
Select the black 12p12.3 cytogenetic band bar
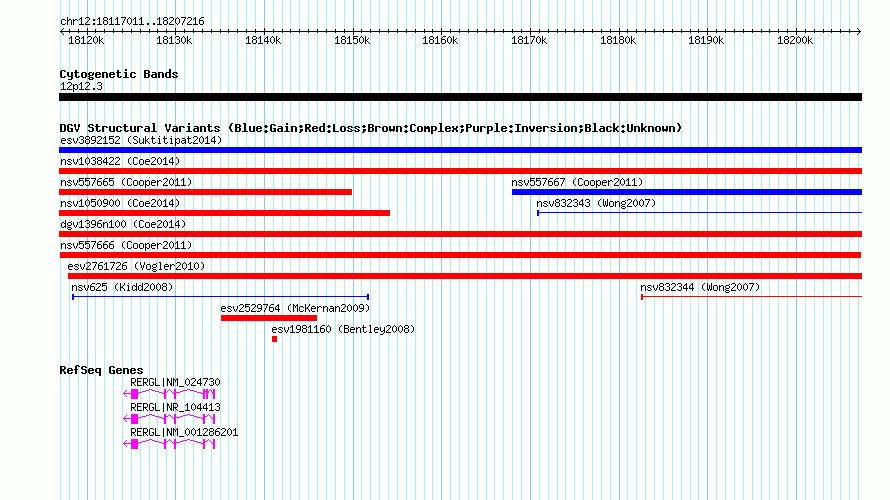(x=460, y=97)
